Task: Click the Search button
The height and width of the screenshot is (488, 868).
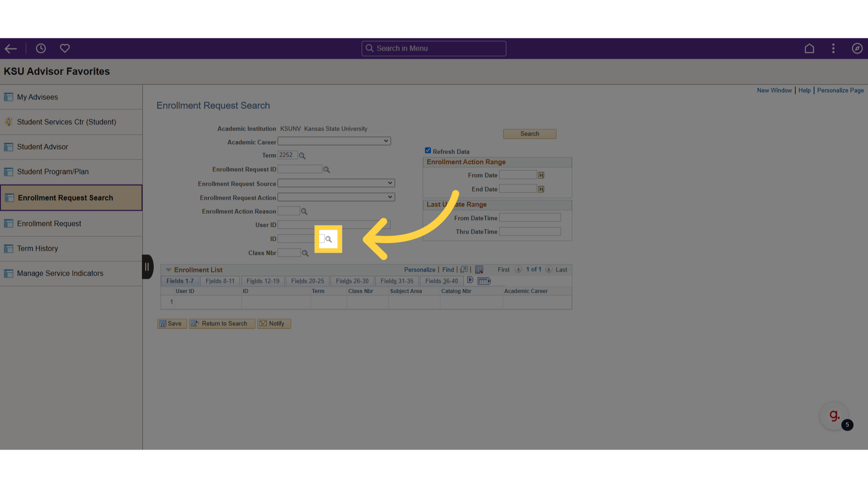Action: [x=530, y=134]
